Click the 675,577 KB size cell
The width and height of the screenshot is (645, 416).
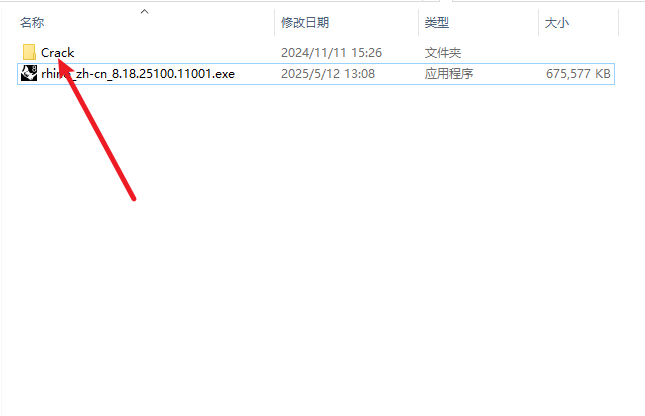click(x=578, y=74)
